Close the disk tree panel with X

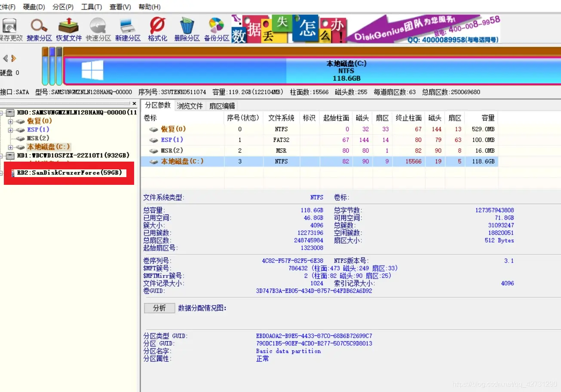click(134, 104)
